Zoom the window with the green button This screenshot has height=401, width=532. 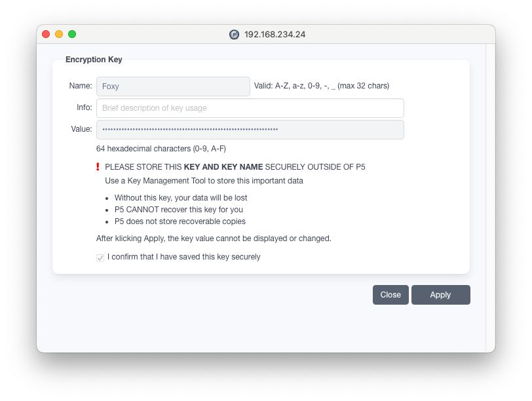click(72, 34)
